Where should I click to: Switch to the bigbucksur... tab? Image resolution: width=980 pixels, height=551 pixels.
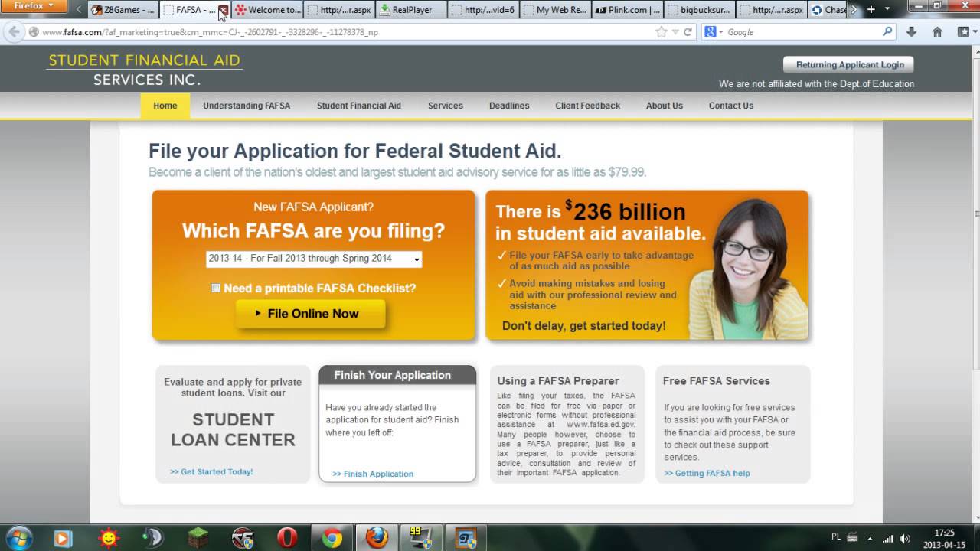[x=700, y=10]
